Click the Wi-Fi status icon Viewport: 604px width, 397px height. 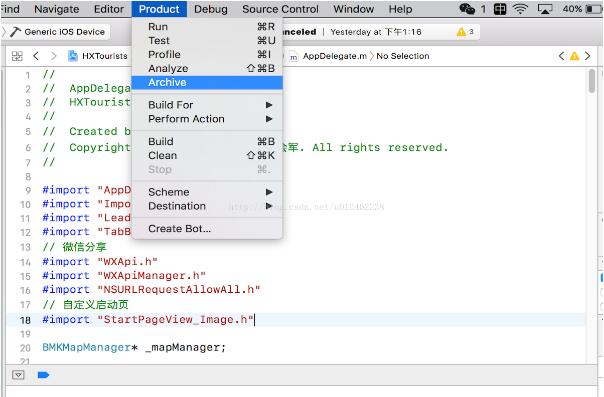(x=520, y=9)
